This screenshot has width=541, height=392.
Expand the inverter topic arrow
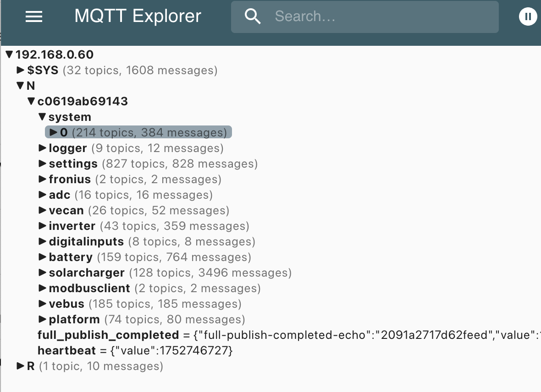(x=43, y=226)
